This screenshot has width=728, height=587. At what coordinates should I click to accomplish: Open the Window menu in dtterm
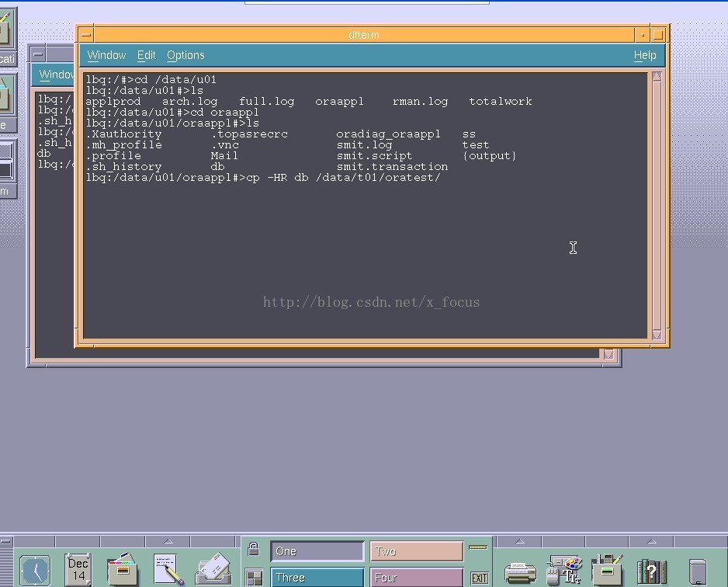(106, 55)
